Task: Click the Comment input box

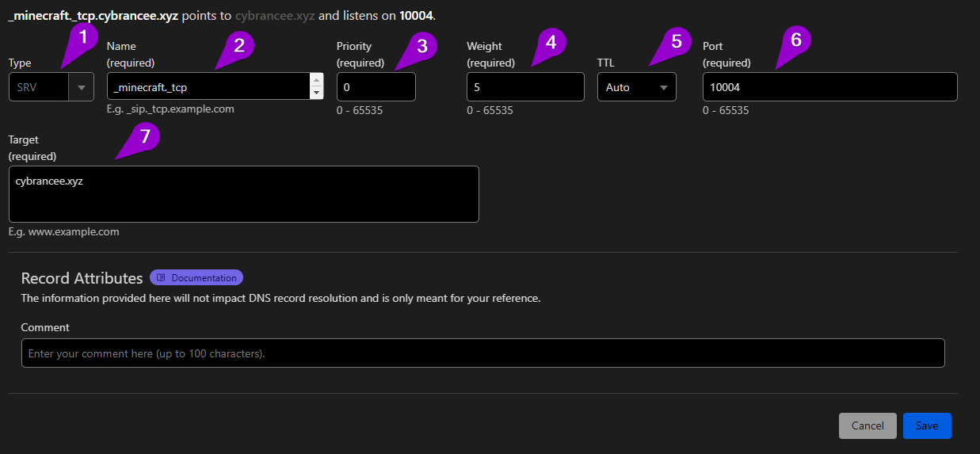Action: 482,353
